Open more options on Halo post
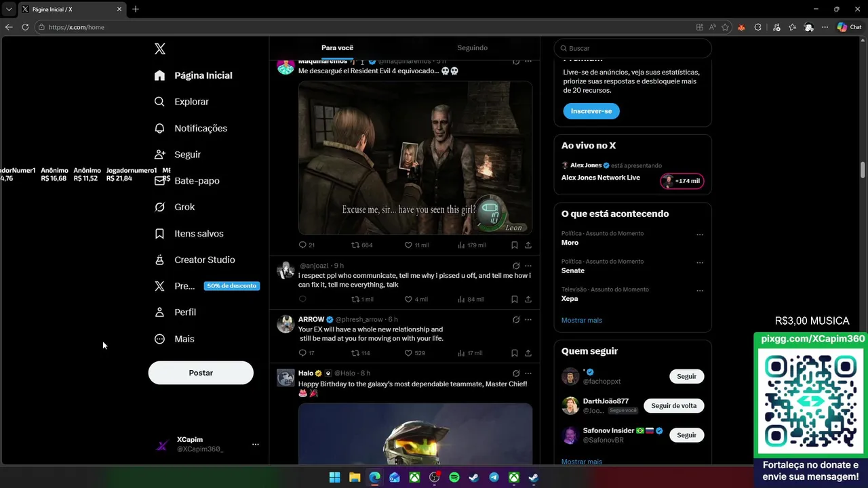 (528, 373)
